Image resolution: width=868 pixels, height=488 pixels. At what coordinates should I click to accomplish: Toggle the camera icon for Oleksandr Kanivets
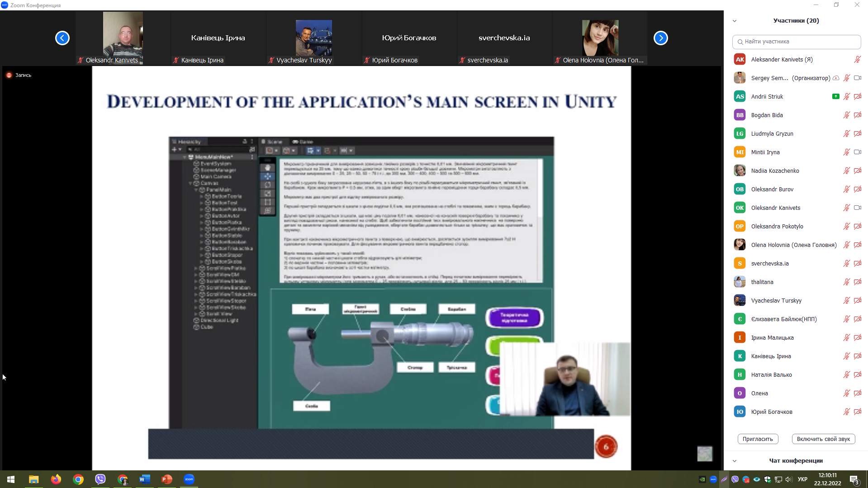858,208
